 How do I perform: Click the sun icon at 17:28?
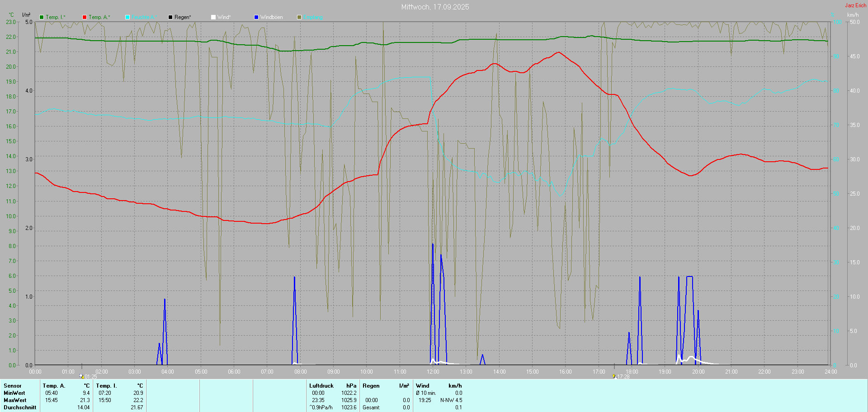pyautogui.click(x=614, y=376)
